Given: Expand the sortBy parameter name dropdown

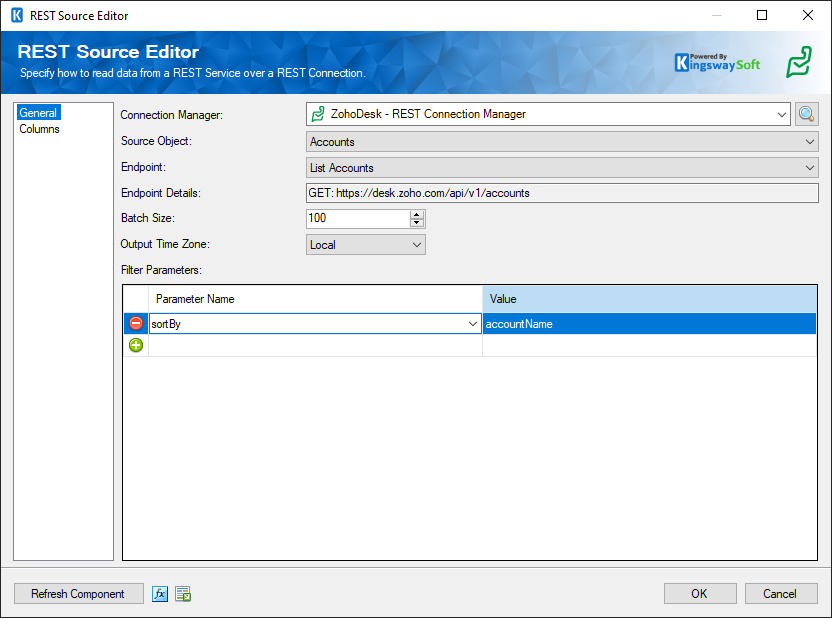Looking at the screenshot, I should click(x=472, y=324).
